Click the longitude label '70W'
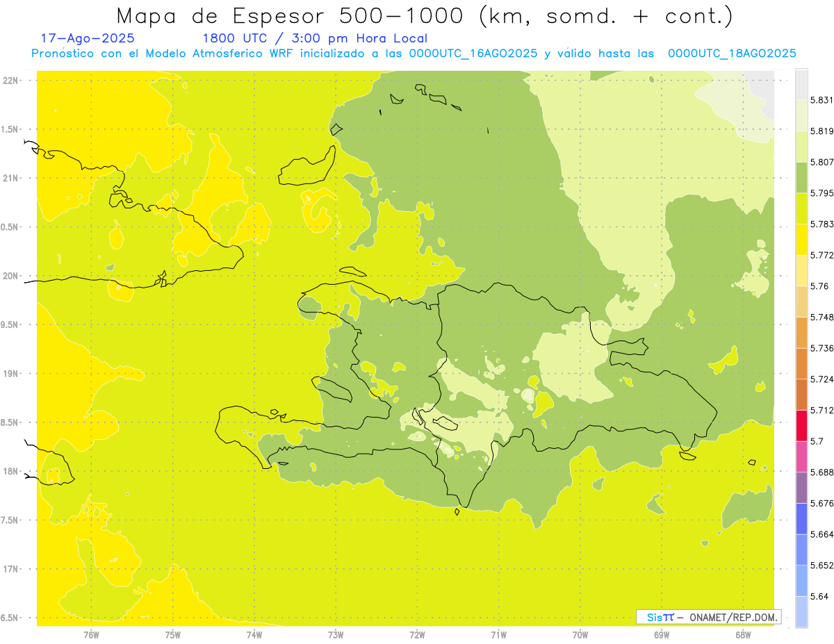 click(x=580, y=635)
